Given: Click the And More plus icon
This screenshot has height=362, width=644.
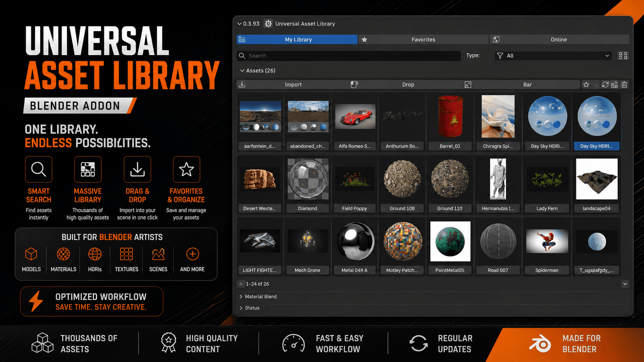Looking at the screenshot, I should tap(193, 254).
